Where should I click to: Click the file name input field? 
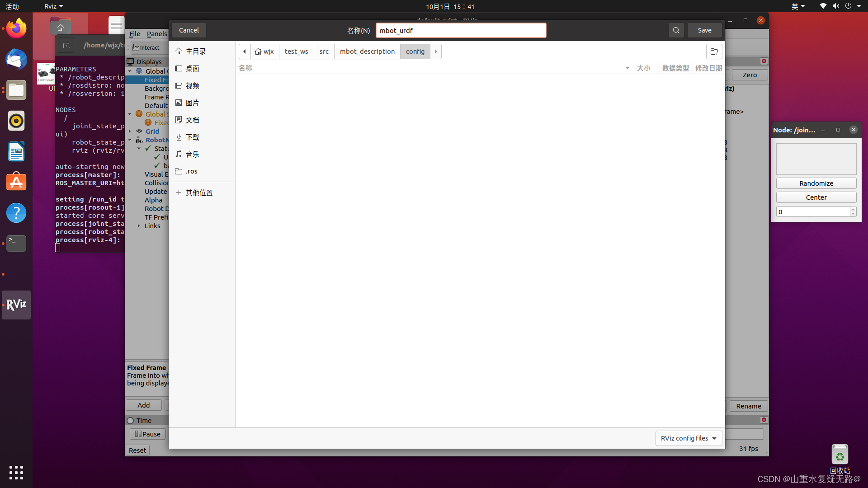coord(461,30)
